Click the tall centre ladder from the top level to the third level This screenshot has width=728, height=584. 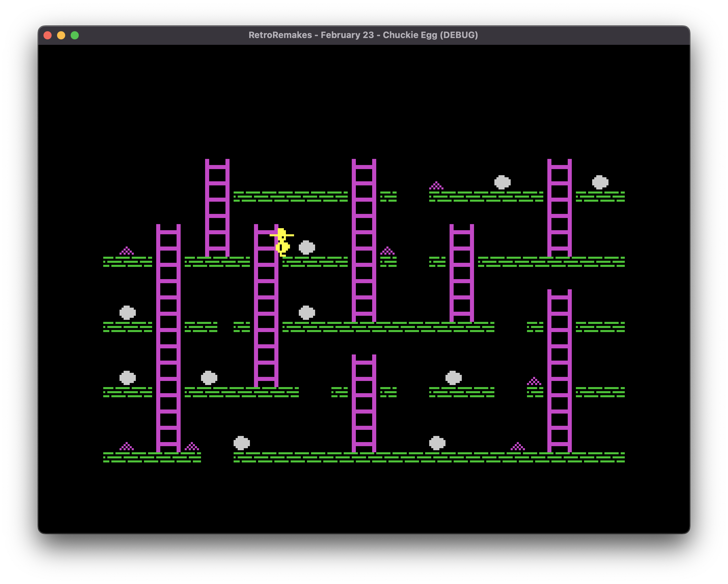(x=364, y=240)
